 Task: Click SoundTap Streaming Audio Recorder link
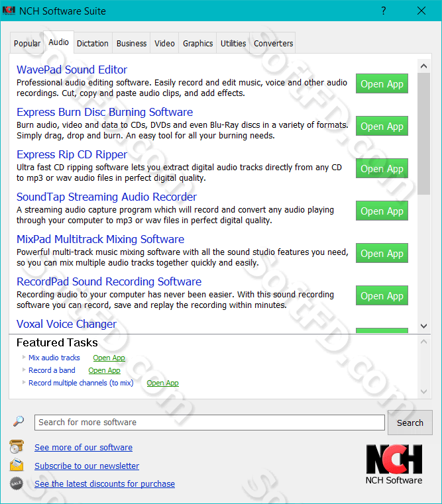pyautogui.click(x=107, y=197)
